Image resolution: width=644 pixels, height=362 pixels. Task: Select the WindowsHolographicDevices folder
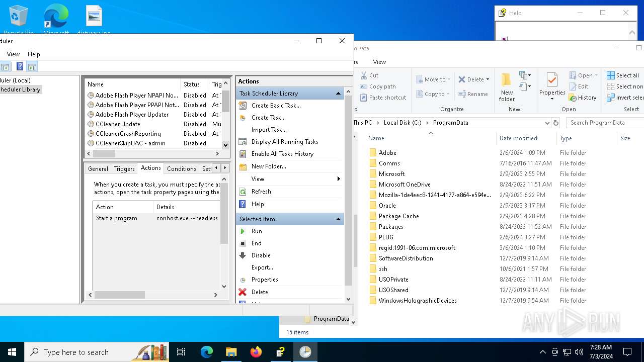point(418,301)
